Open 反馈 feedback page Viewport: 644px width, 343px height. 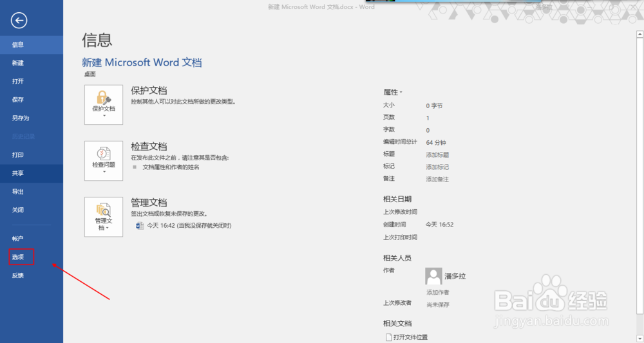32,275
